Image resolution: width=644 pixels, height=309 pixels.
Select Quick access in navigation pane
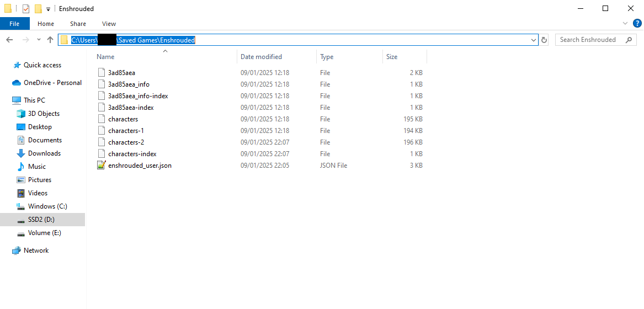pos(42,65)
